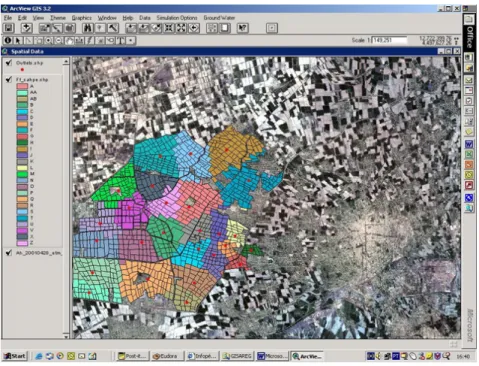Viewport: 479px width, 366px height.
Task: Select the Hot Link lightning tool
Action: 89,41
